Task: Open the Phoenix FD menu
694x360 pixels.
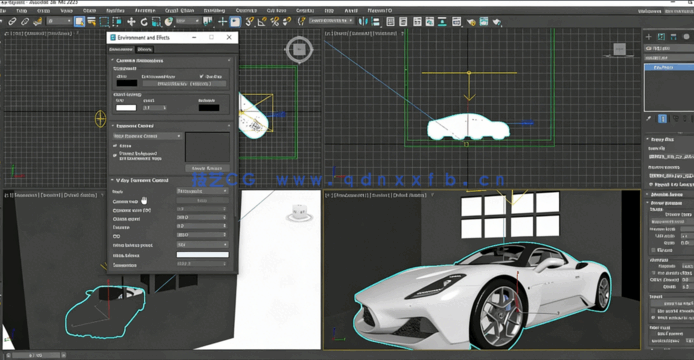Action: tap(380, 10)
